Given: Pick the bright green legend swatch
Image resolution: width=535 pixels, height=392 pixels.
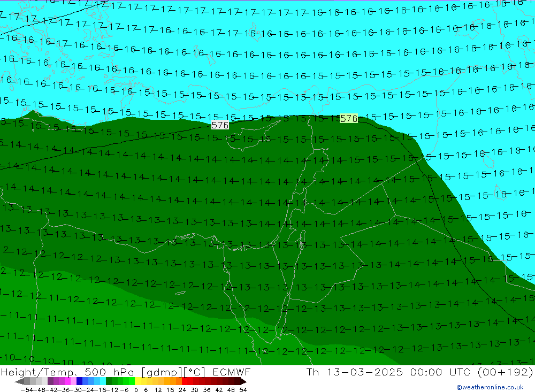Looking at the screenshot, I should (132, 381).
